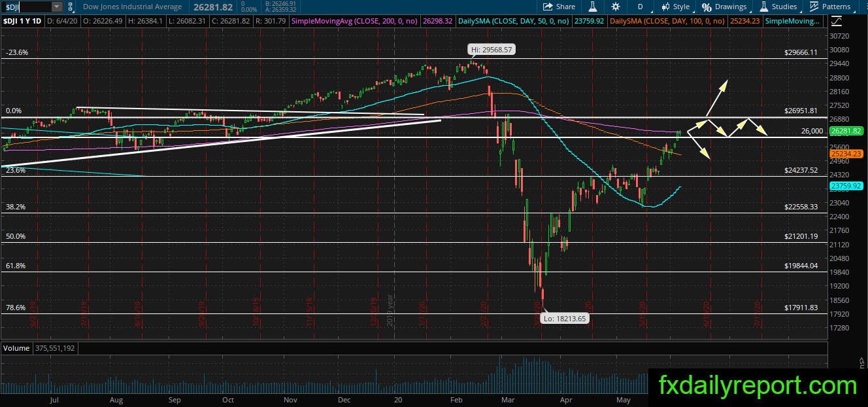Click the 61.8% retracement label on the left

(x=15, y=266)
